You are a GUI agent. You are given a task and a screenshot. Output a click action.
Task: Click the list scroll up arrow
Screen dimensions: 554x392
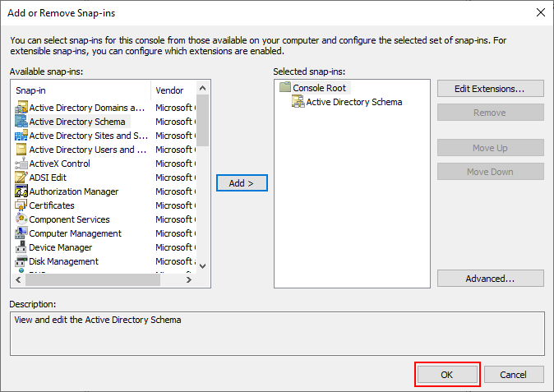[x=202, y=88]
